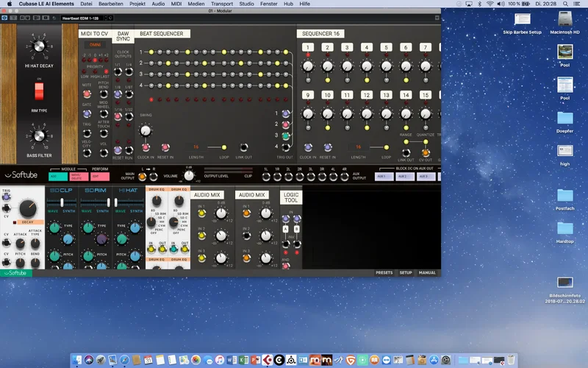This screenshot has height=368, width=588.
Task: Open Macintosh HD drive icon
Action: pyautogui.click(x=564, y=19)
